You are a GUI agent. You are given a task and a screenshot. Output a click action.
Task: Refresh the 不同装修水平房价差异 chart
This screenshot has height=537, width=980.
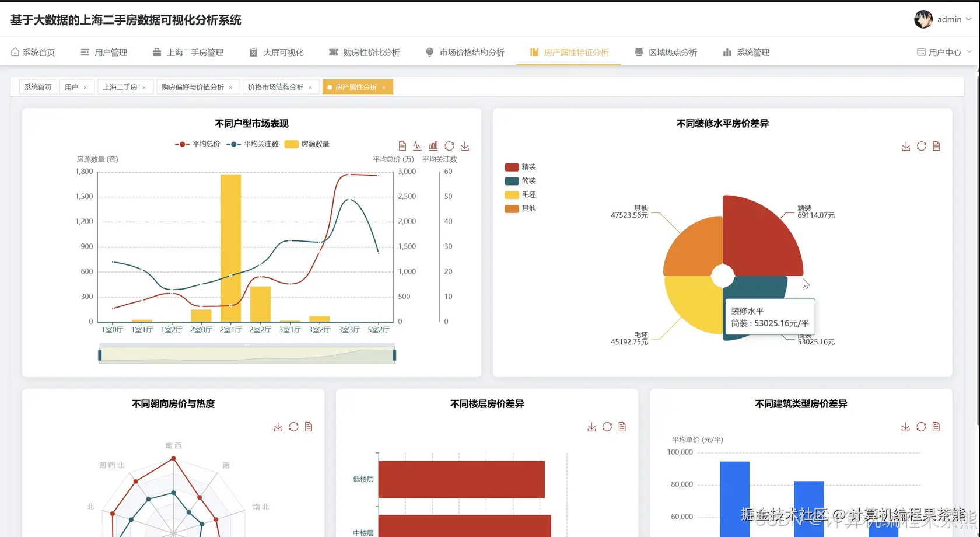click(x=922, y=146)
